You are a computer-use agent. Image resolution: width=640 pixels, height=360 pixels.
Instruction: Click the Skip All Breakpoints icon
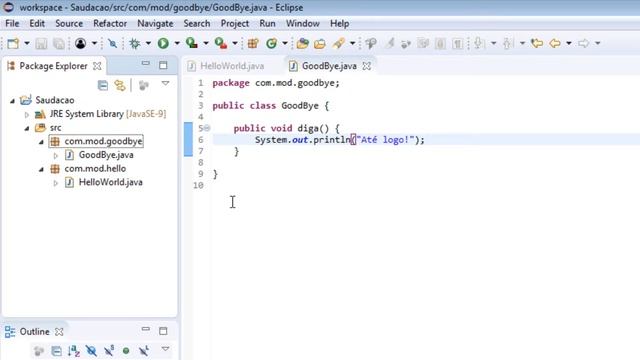pos(112,43)
